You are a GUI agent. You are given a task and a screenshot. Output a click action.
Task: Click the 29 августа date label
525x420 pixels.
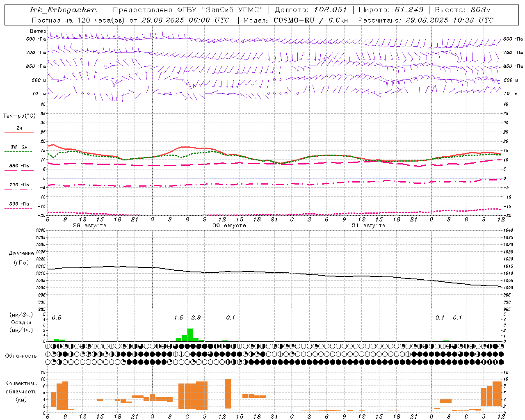[90, 226]
